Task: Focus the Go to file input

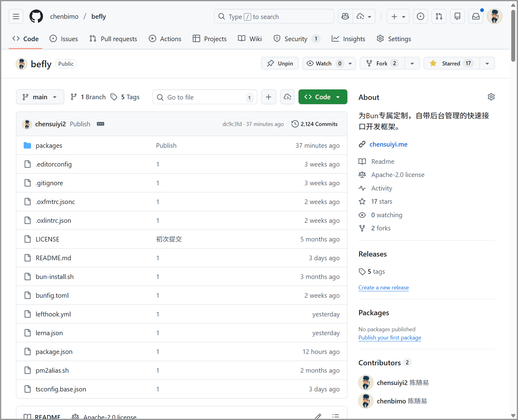Action: (x=205, y=97)
